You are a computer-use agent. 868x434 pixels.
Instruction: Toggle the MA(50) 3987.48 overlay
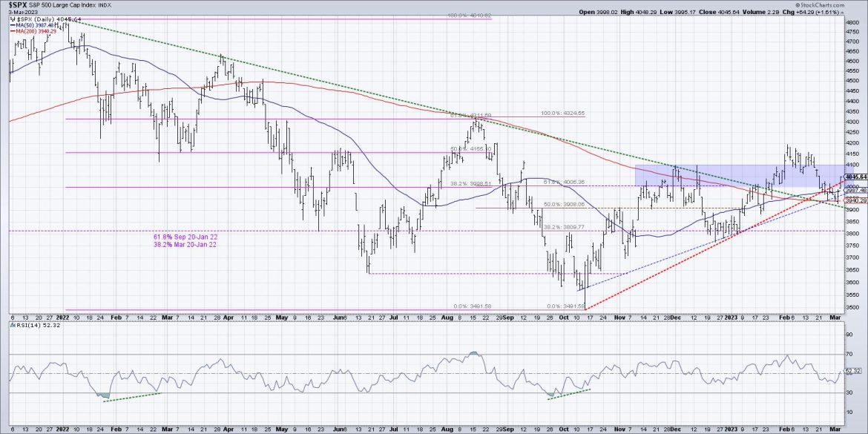click(x=33, y=24)
